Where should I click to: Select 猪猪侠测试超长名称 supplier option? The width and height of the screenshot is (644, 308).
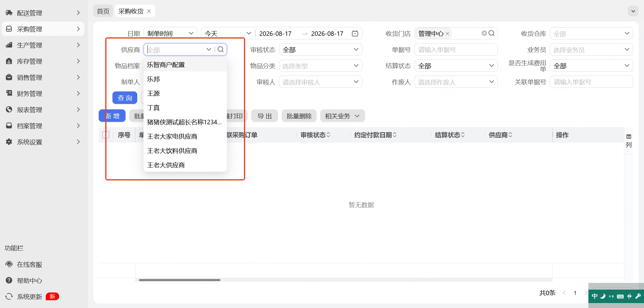[185, 122]
